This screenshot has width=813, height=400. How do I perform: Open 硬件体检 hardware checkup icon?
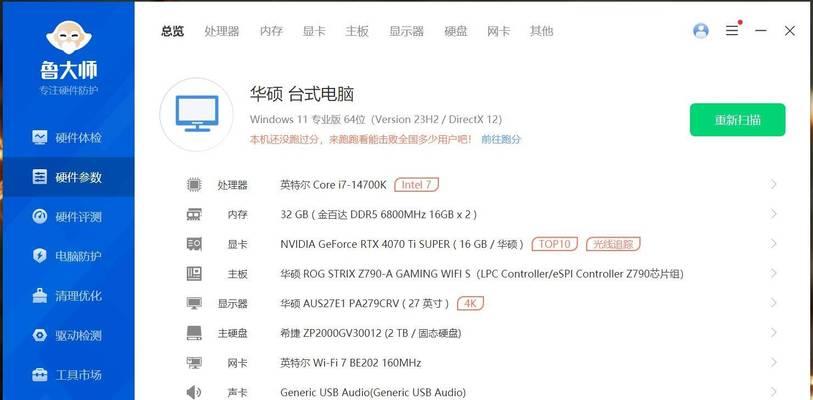pos(39,137)
